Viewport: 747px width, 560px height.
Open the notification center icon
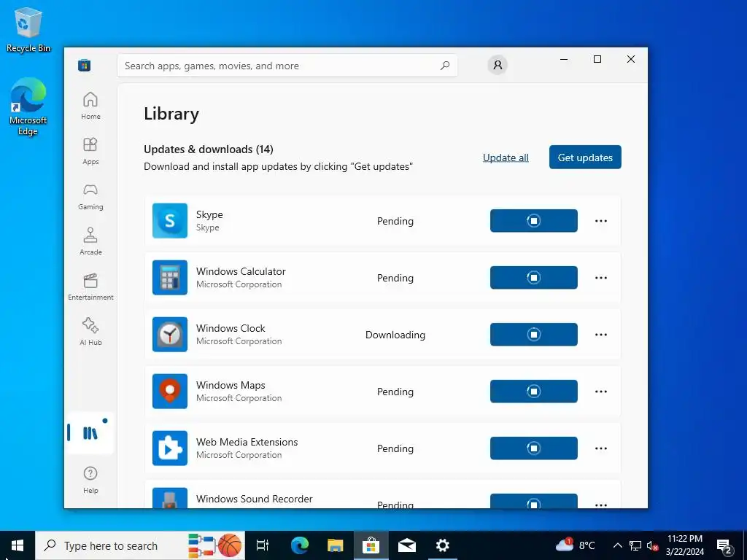pyautogui.click(x=724, y=545)
